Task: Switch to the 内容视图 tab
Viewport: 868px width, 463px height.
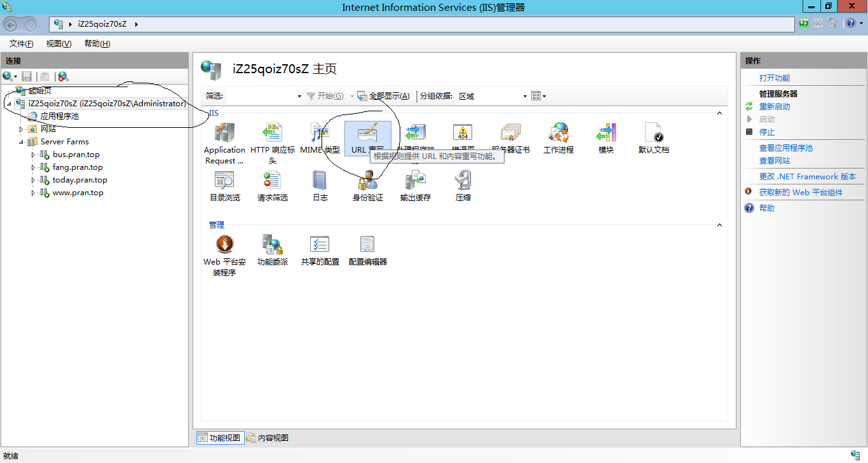Action: point(268,438)
